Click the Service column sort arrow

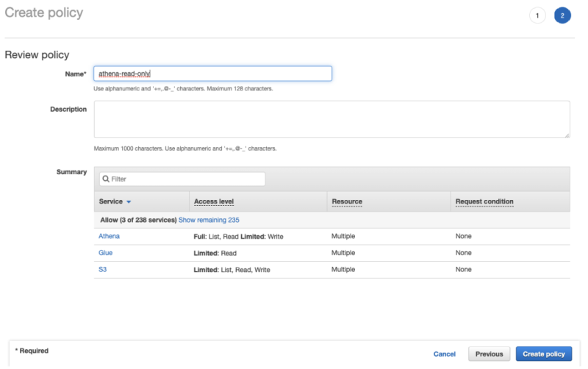coord(129,201)
